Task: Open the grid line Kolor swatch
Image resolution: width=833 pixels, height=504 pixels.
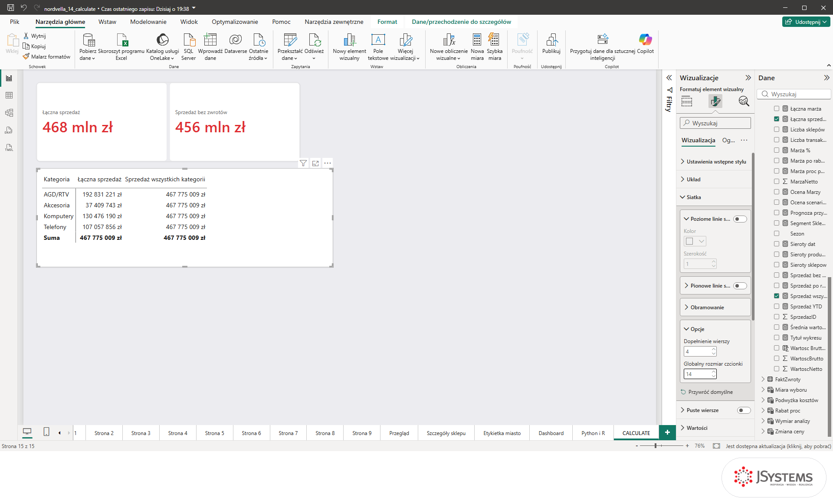Action: coord(695,241)
